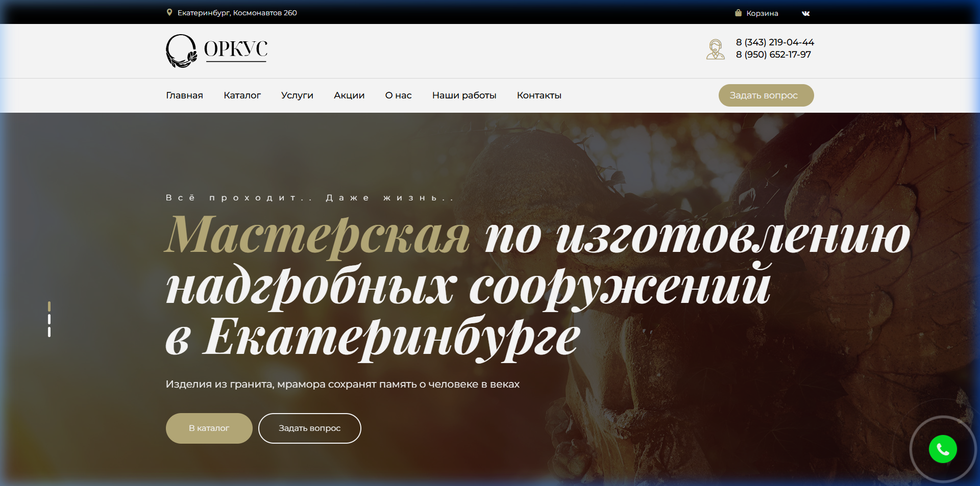Open the Акции menu item
The width and height of the screenshot is (980, 486).
349,95
